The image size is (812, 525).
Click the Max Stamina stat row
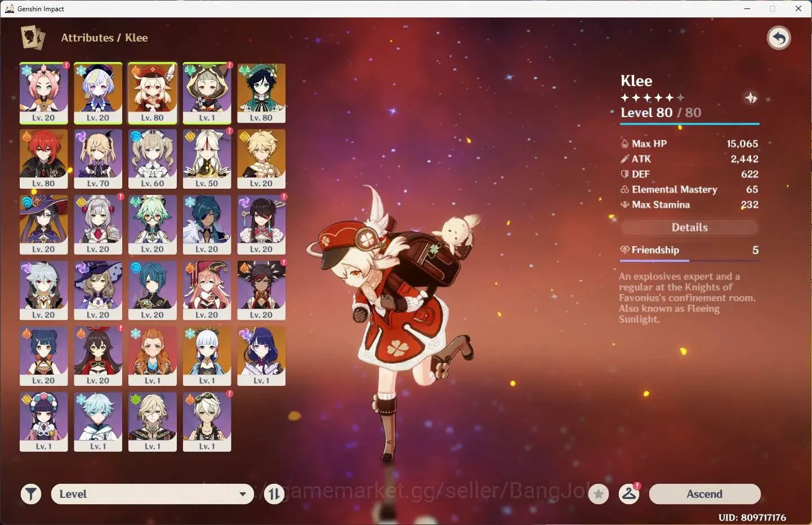click(689, 204)
